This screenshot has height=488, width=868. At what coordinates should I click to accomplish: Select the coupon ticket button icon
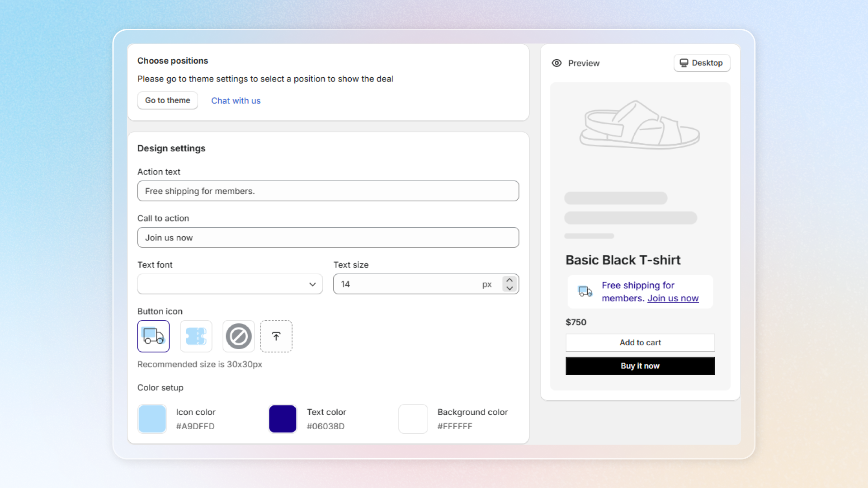click(196, 336)
